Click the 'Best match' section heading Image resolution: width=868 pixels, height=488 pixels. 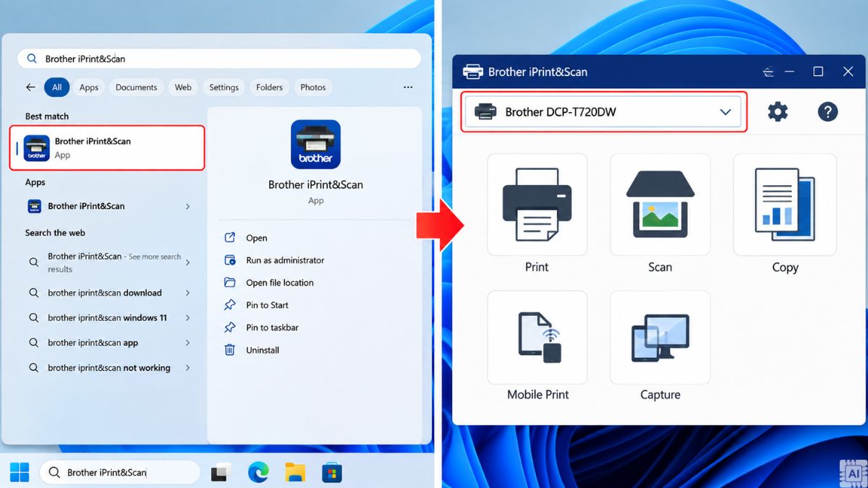tap(47, 116)
